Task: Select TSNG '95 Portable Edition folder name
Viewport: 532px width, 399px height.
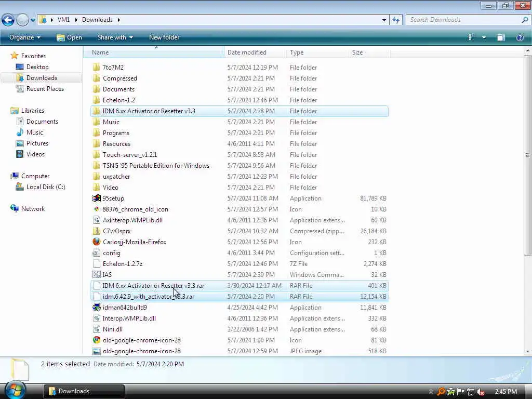Action: (156, 166)
